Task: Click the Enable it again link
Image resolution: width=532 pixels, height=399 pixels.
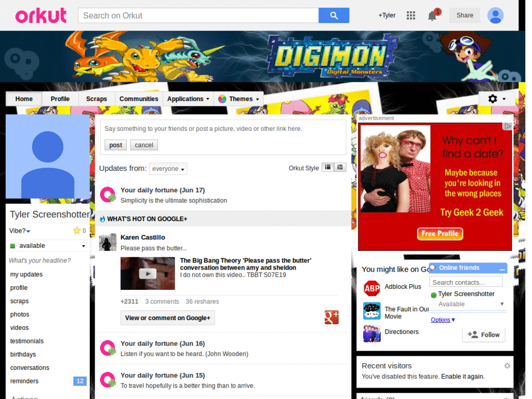Action: 463,377
